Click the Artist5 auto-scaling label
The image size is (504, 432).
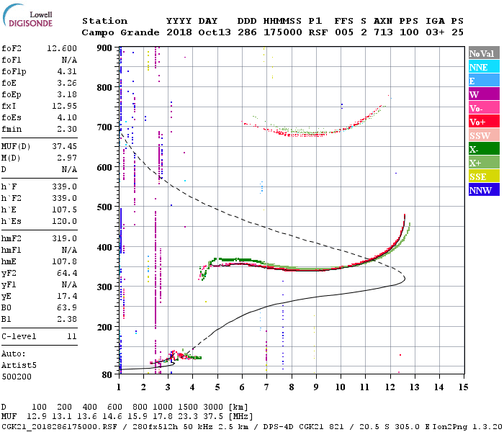coord(19,366)
